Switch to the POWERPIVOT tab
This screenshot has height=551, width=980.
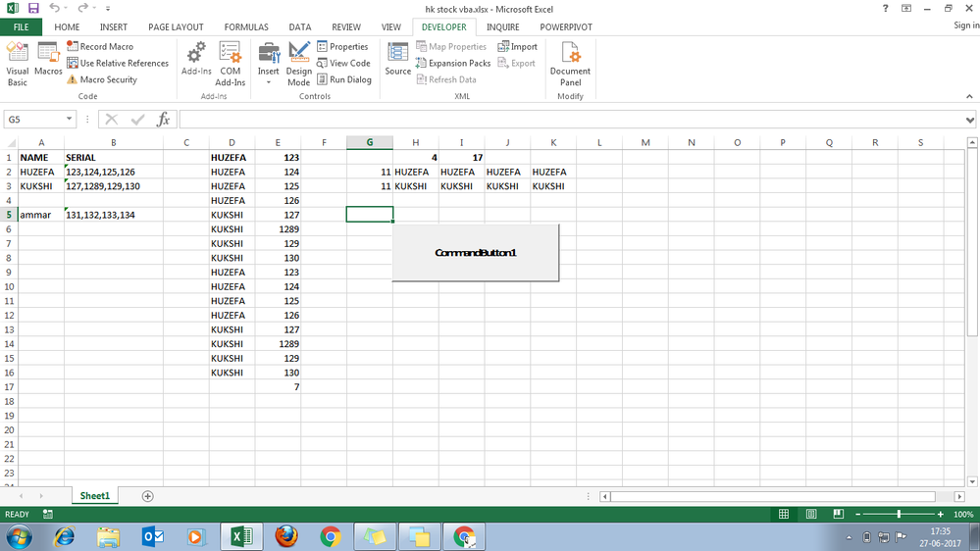pyautogui.click(x=566, y=26)
